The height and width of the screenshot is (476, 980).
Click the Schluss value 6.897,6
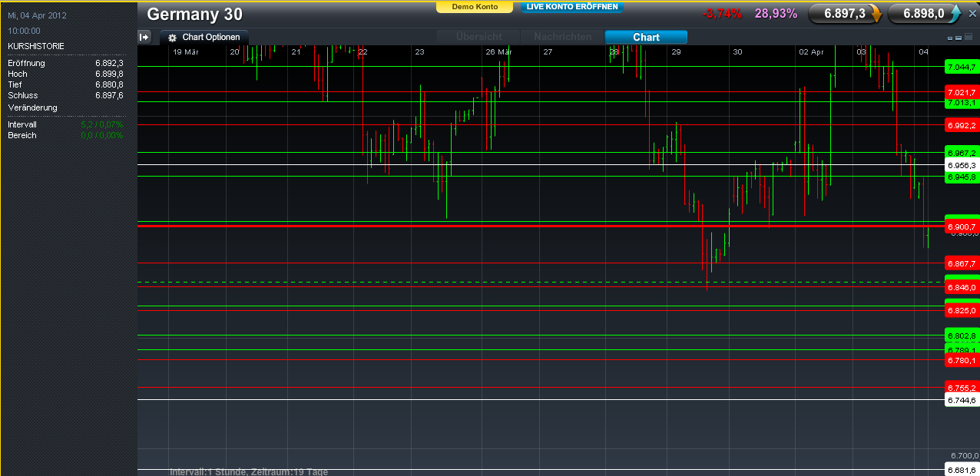click(x=109, y=95)
